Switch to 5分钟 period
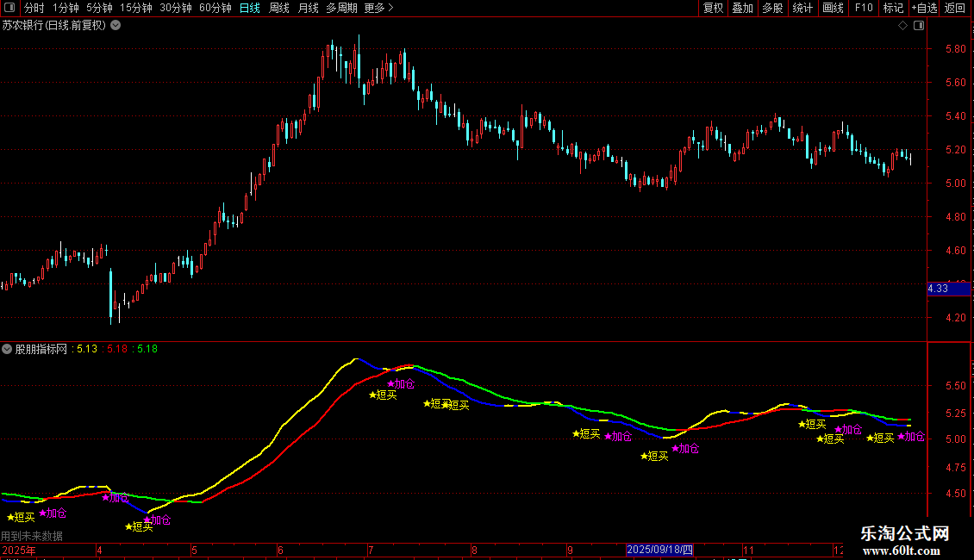The width and height of the screenshot is (974, 560). [99, 8]
